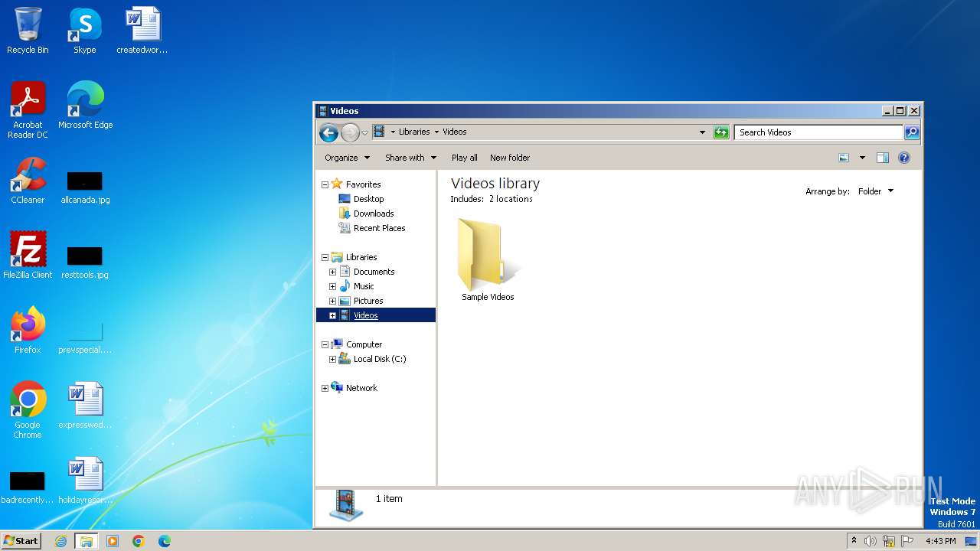Click the volume speaker tray icon
The height and width of the screenshot is (551, 980).
(871, 541)
